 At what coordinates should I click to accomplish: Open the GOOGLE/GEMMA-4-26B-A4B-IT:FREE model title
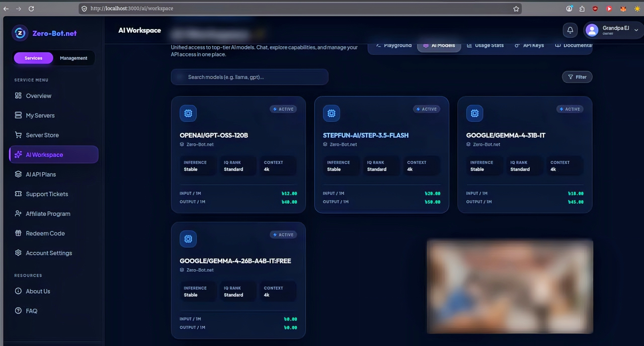[x=235, y=261]
